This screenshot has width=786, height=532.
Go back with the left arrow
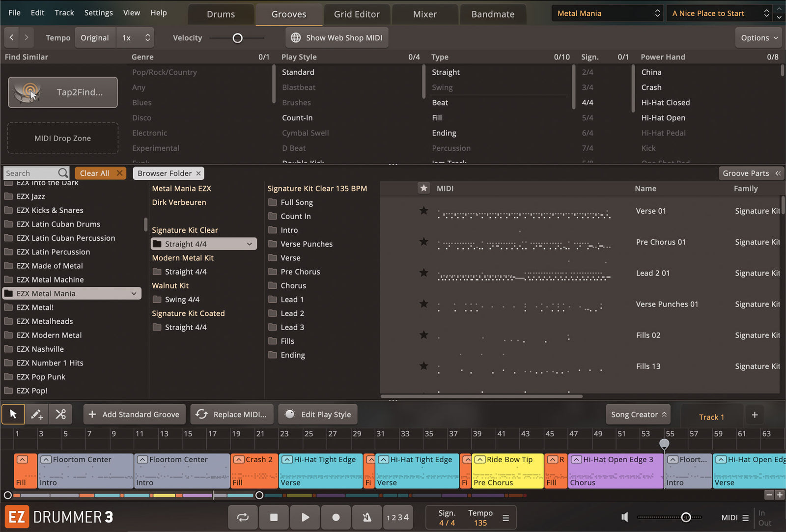coord(12,37)
